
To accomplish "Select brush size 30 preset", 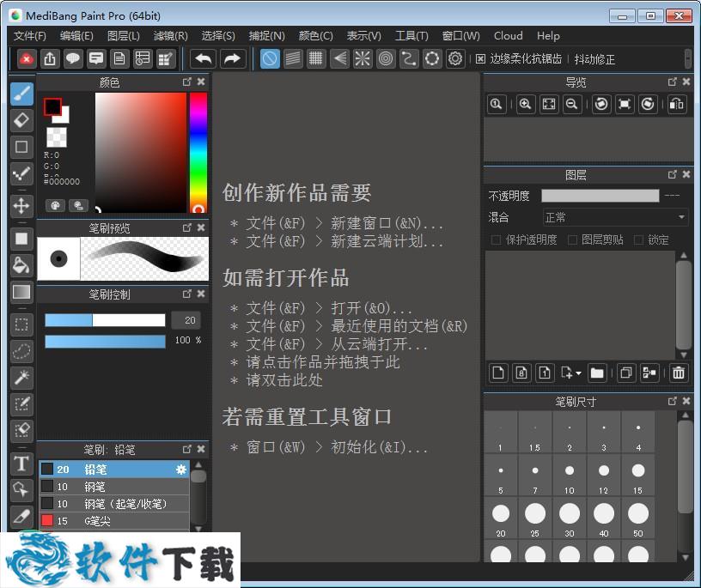I will click(x=570, y=518).
